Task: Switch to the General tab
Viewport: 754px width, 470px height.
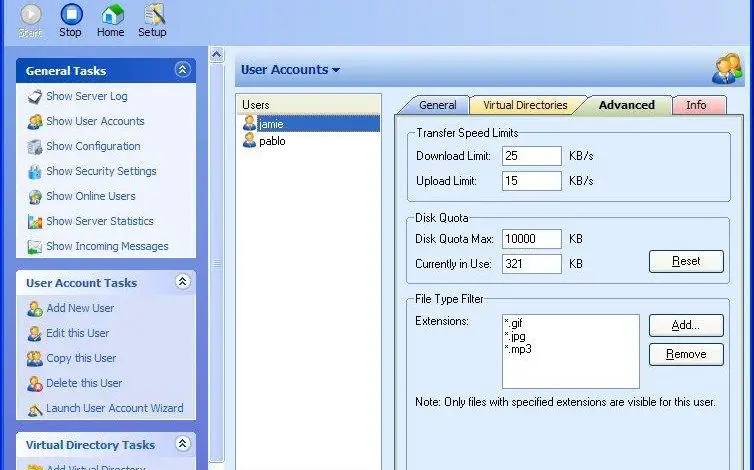Action: (x=437, y=105)
